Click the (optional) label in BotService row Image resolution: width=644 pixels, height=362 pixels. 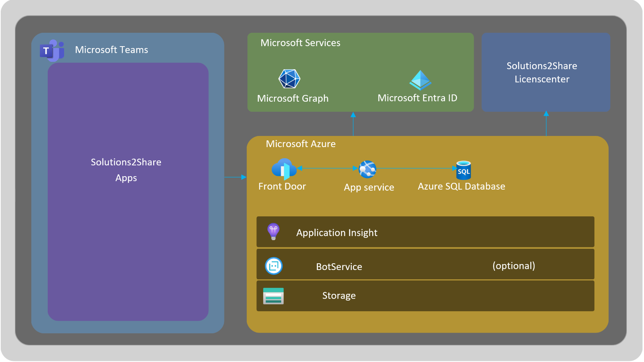514,266
